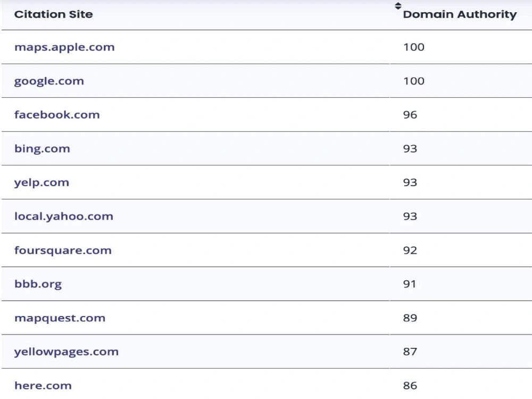Image resolution: width=532 pixels, height=399 pixels.
Task: Click the Citation Site column header
Action: coord(53,14)
